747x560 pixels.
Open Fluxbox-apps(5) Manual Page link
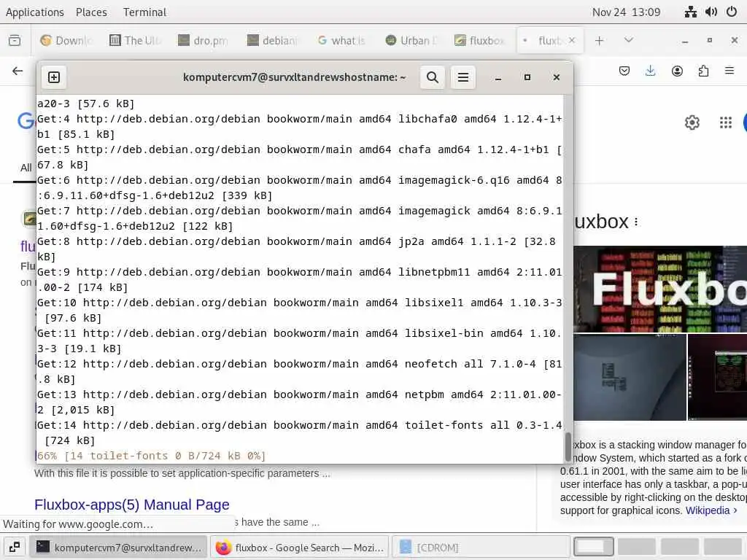point(132,505)
